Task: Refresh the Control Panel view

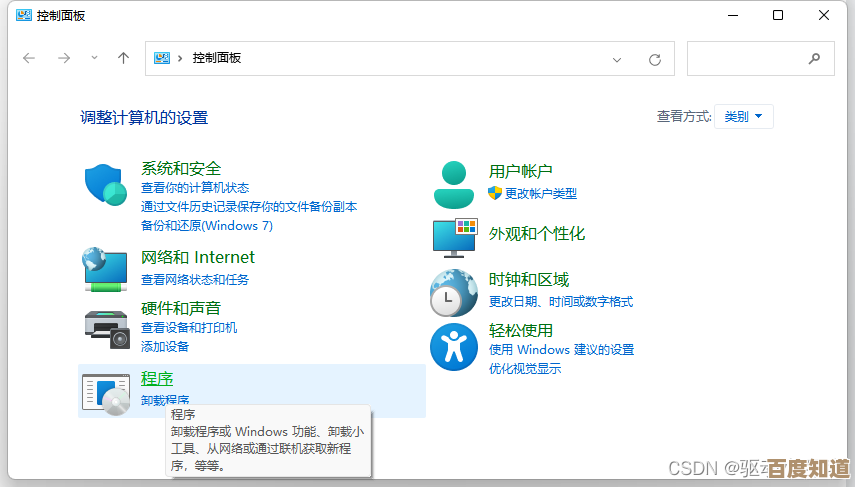Action: click(655, 59)
